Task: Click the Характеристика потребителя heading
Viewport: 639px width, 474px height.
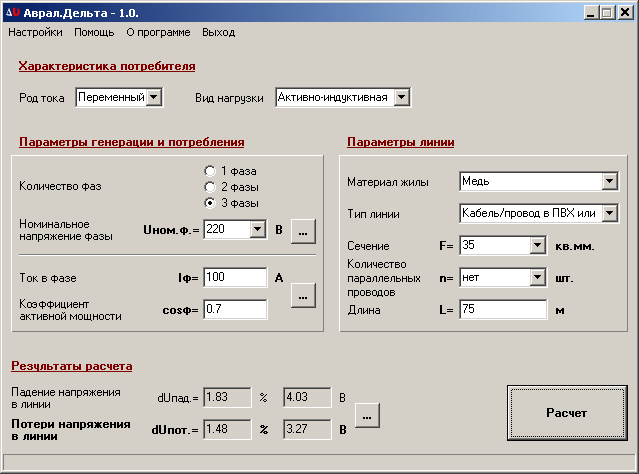Action: [x=107, y=66]
